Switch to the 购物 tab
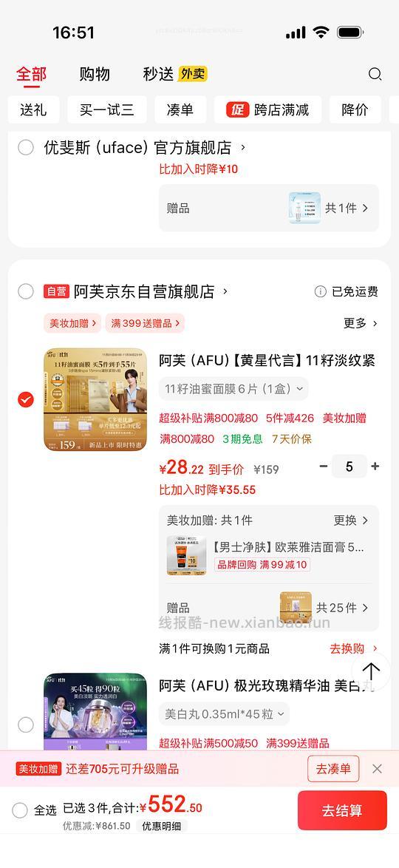 [x=95, y=74]
